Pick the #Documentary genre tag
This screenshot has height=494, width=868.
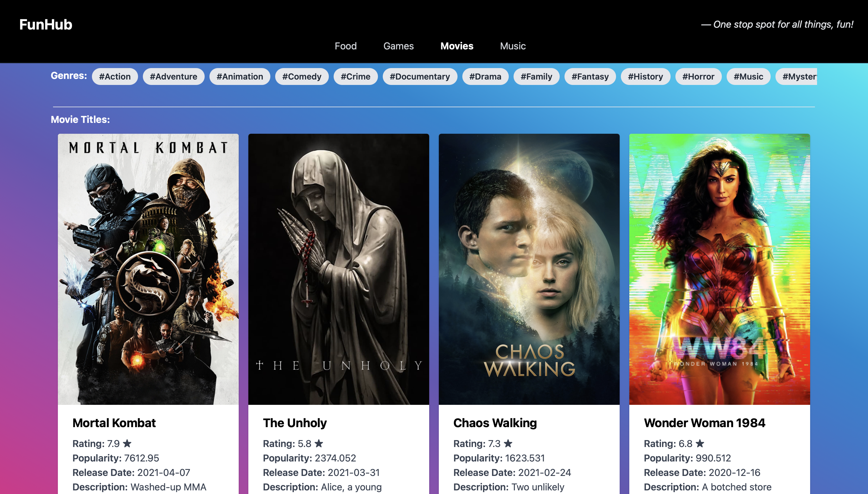[420, 77]
